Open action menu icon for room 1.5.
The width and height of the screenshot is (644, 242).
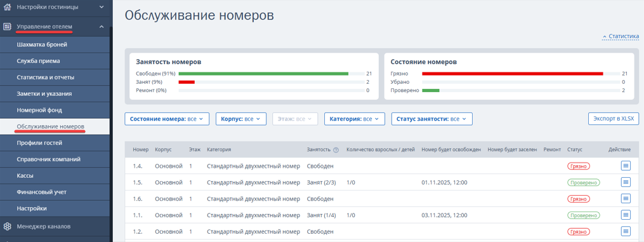[x=626, y=182]
